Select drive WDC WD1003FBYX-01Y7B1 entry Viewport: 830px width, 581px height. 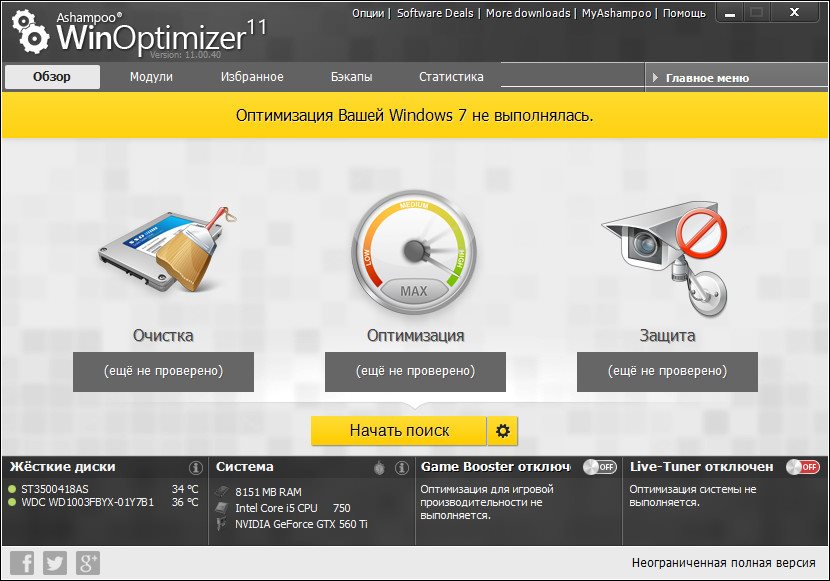click(87, 502)
